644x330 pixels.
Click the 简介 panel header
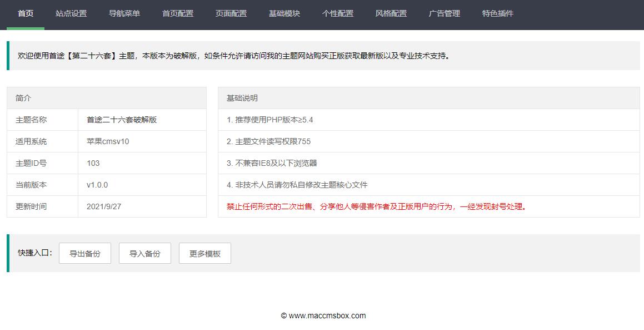coord(23,97)
